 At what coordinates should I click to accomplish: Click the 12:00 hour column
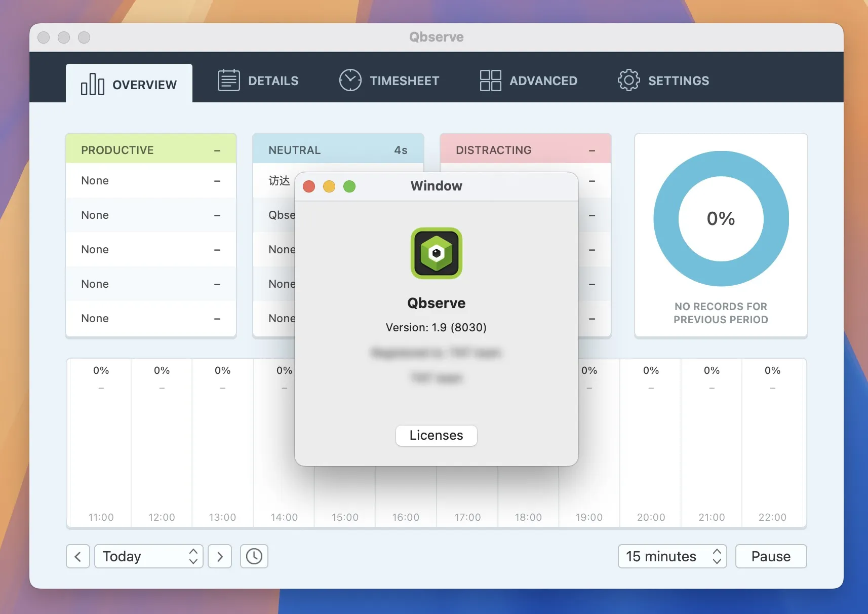click(x=162, y=443)
